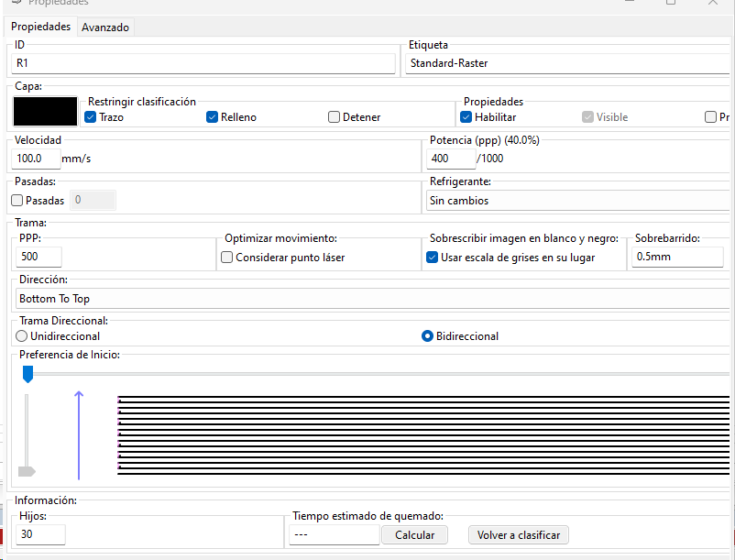Click the PPP field showing 500
The image size is (735, 560).
pyautogui.click(x=38, y=257)
